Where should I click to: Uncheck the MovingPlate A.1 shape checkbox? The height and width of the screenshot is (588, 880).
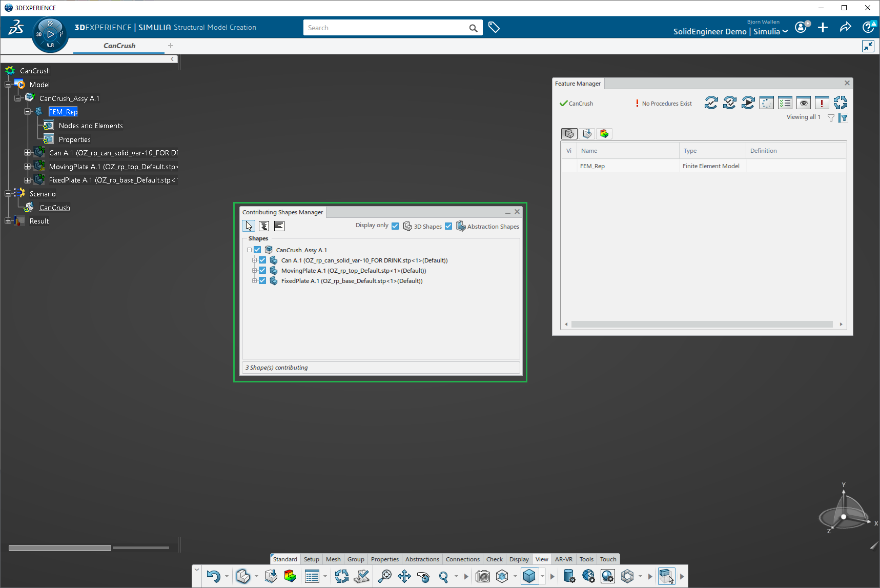click(x=262, y=271)
